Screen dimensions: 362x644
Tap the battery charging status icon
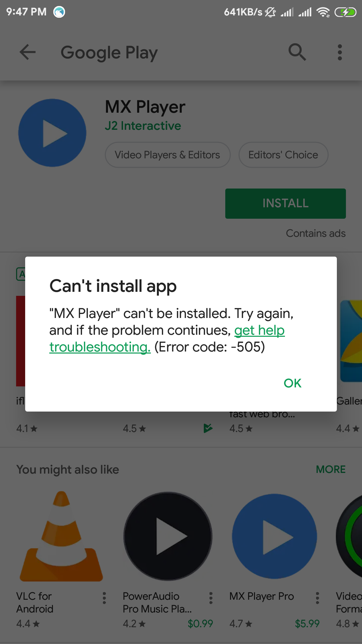[x=345, y=12]
